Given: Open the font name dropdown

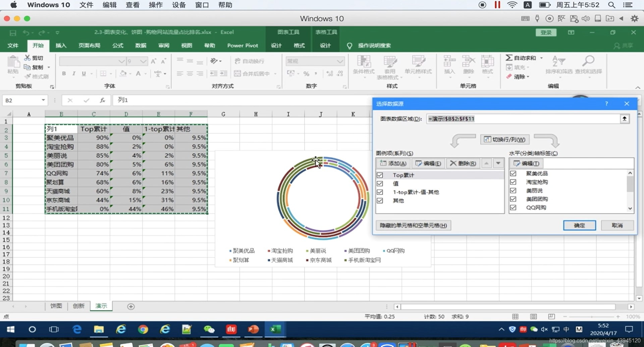Looking at the screenshot, I should coord(121,61).
